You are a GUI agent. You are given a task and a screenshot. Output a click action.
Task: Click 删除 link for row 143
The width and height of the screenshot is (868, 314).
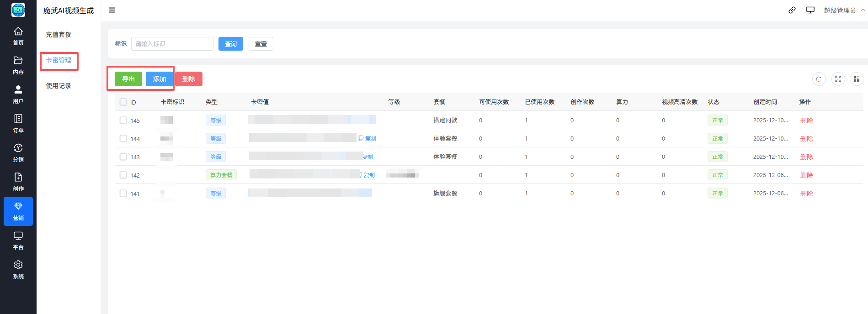(806, 157)
